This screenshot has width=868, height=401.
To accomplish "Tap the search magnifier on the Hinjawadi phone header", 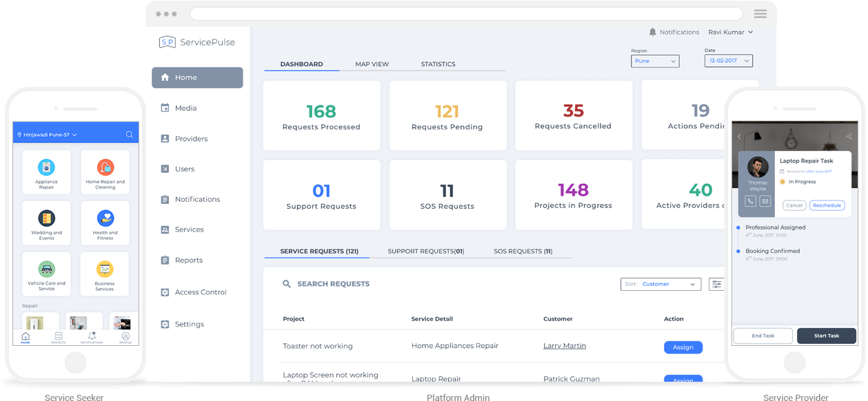I will point(129,135).
